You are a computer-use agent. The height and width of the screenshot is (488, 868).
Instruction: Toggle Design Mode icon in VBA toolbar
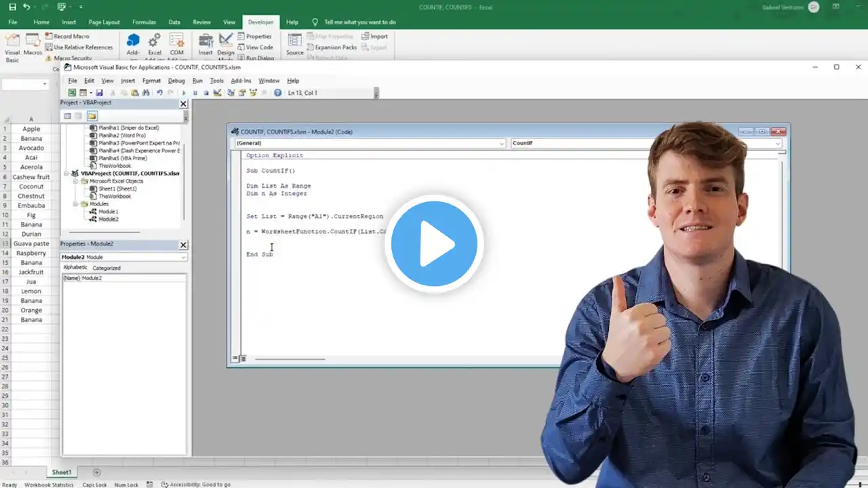point(217,93)
